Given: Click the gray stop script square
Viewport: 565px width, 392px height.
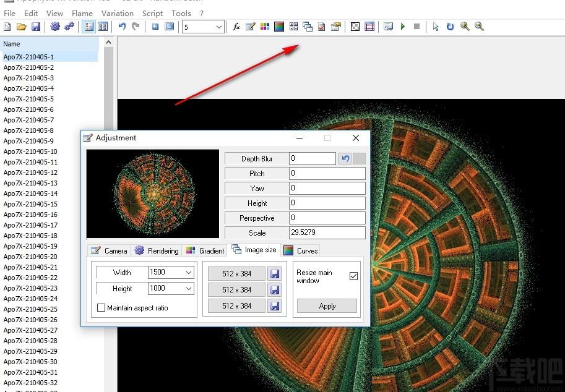Looking at the screenshot, I should pos(417,27).
